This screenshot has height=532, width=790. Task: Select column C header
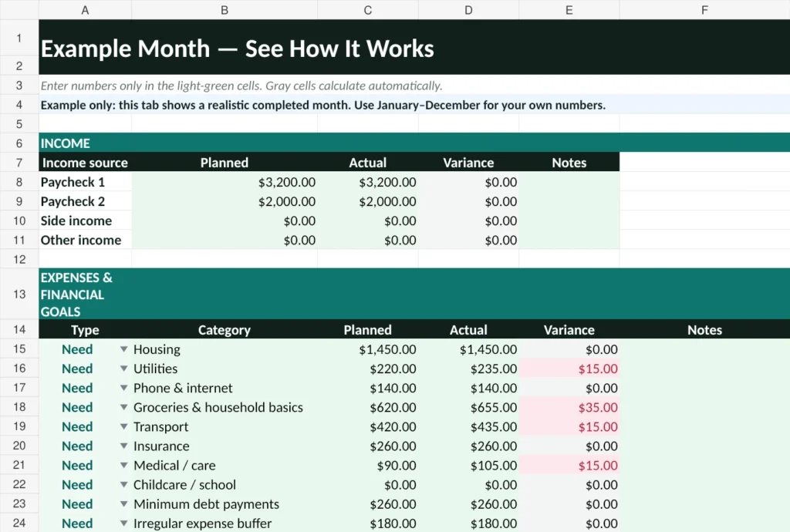point(368,9)
